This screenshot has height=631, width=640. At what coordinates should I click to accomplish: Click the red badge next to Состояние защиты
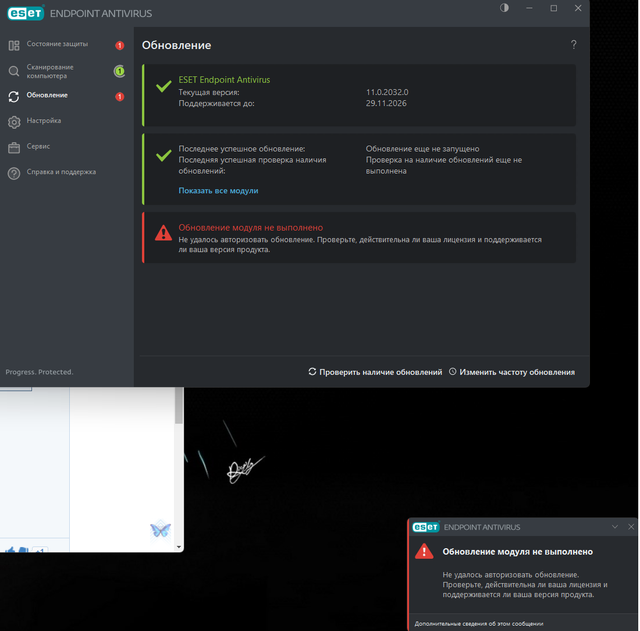(x=120, y=45)
